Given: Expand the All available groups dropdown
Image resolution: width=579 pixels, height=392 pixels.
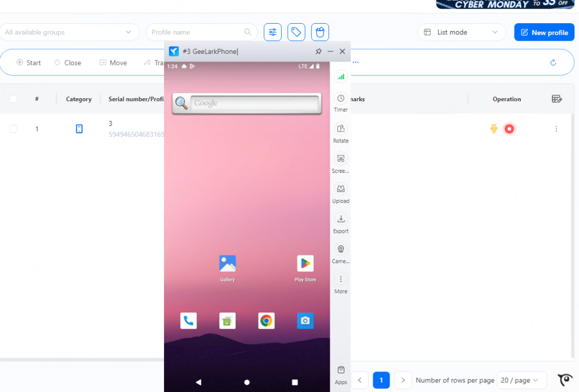Looking at the screenshot, I should 69,32.
